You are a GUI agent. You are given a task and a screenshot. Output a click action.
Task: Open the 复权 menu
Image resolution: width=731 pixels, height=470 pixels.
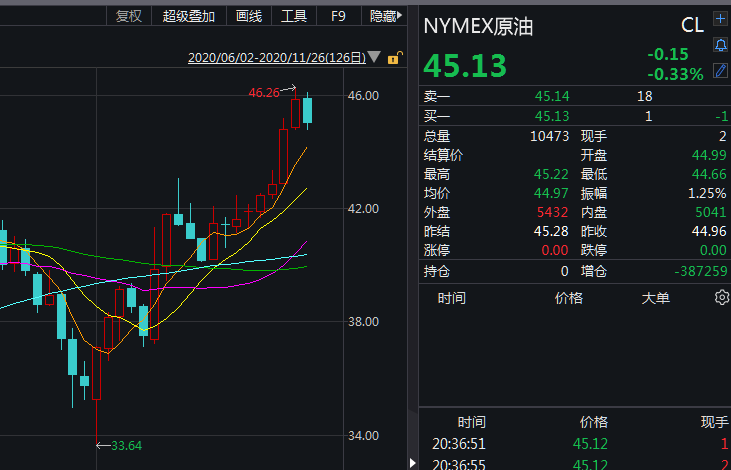pos(129,16)
